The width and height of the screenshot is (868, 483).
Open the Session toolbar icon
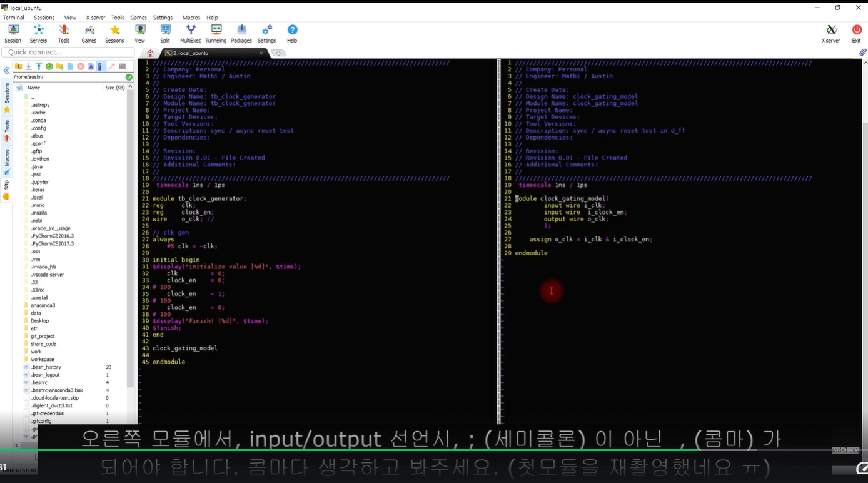[x=13, y=34]
